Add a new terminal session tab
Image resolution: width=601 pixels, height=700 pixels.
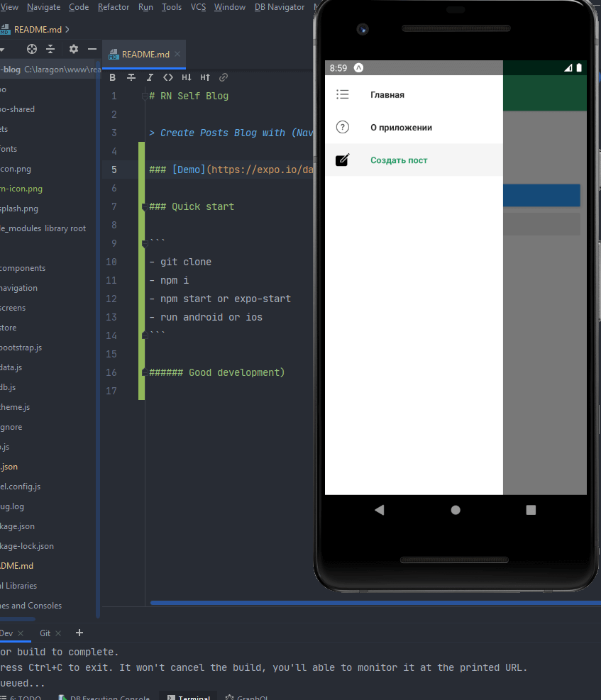click(x=79, y=633)
